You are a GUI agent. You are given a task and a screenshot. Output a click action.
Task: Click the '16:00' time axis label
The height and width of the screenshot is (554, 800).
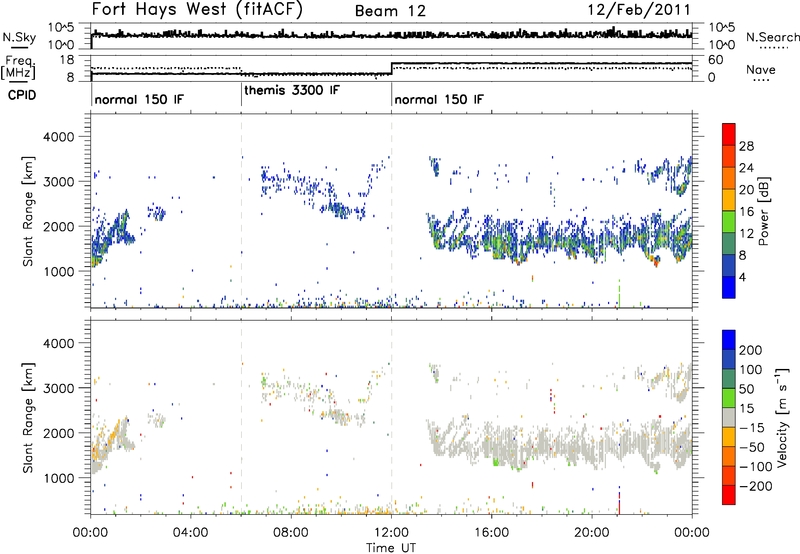pos(491,532)
